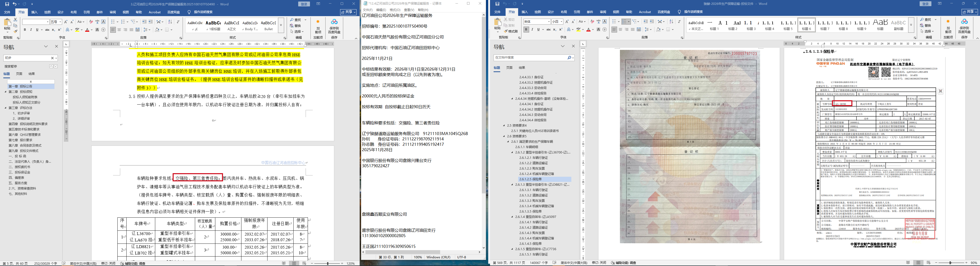The height and width of the screenshot is (266, 980).
Task: Switch to Web Layout view in left Word status bar
Action: (304, 263)
